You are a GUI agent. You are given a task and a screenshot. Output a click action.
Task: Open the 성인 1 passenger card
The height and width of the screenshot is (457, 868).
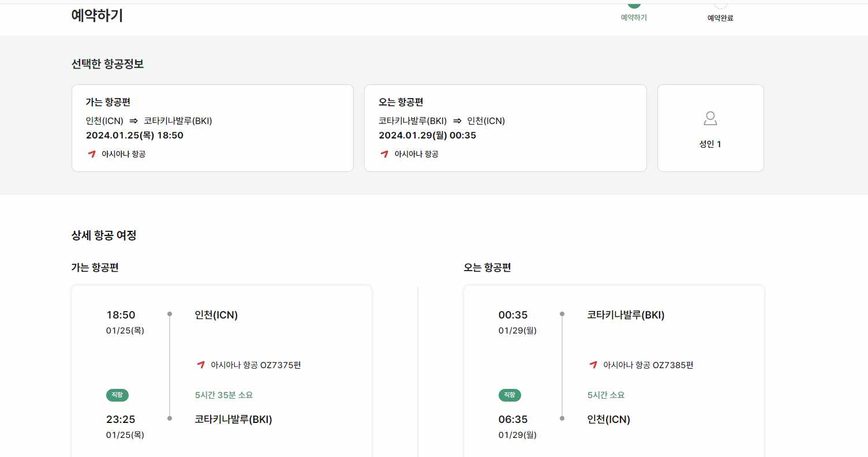(710, 128)
